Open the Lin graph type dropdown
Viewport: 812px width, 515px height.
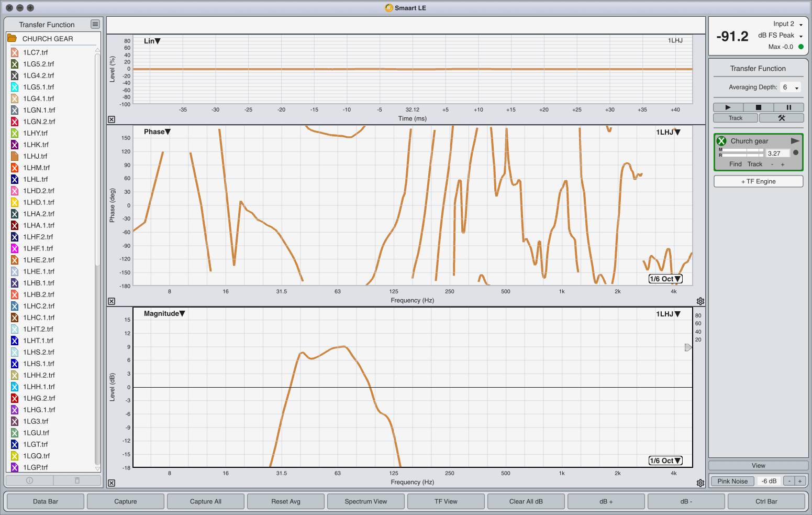point(152,41)
